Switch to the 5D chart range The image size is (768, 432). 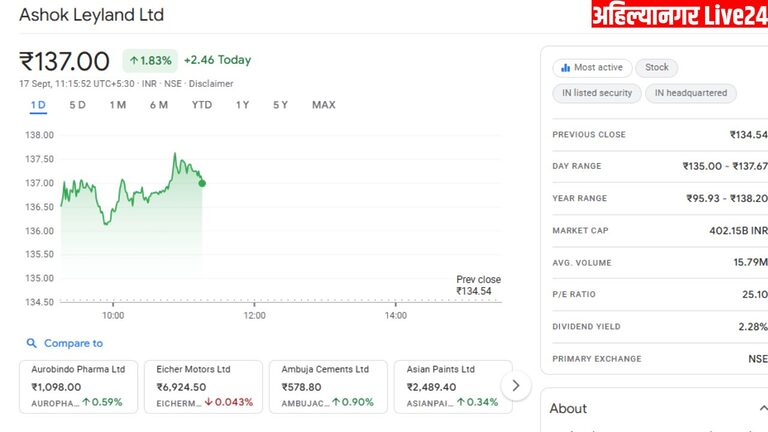point(77,105)
